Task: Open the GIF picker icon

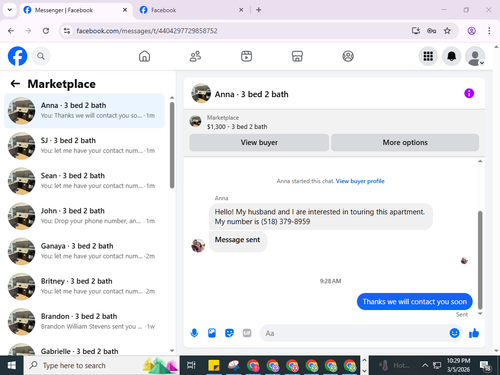Action: click(x=247, y=333)
